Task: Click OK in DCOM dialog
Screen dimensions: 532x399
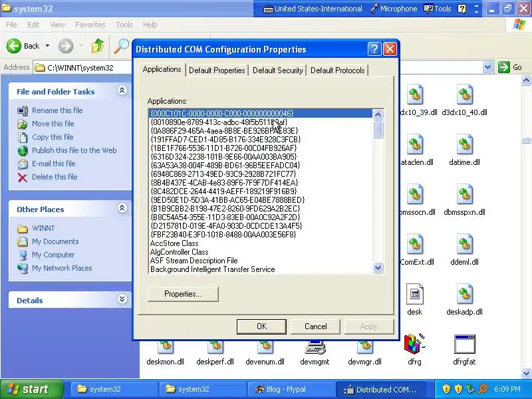Action: coord(261,327)
